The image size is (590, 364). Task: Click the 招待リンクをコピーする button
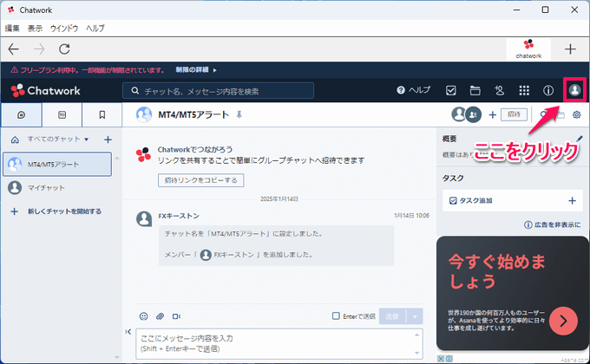200,180
